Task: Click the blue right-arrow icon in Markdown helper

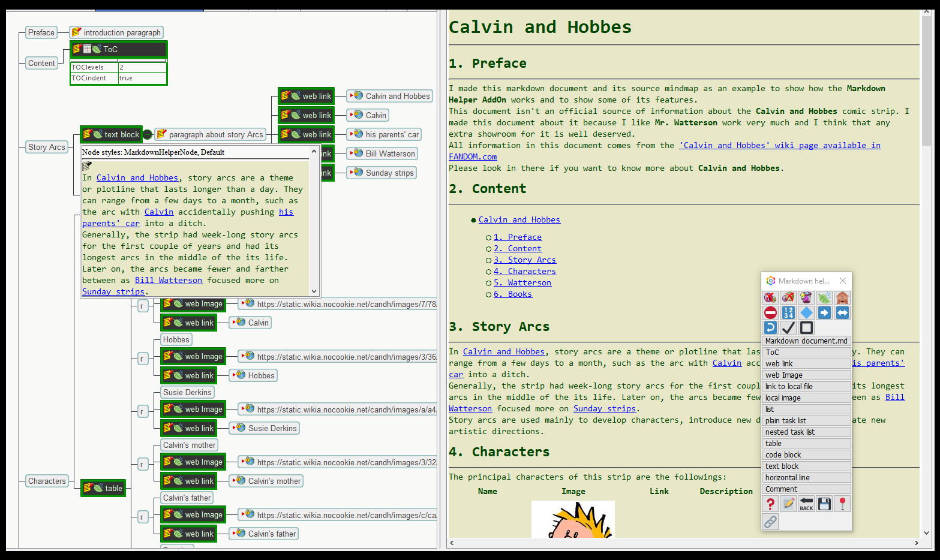Action: [x=824, y=312]
